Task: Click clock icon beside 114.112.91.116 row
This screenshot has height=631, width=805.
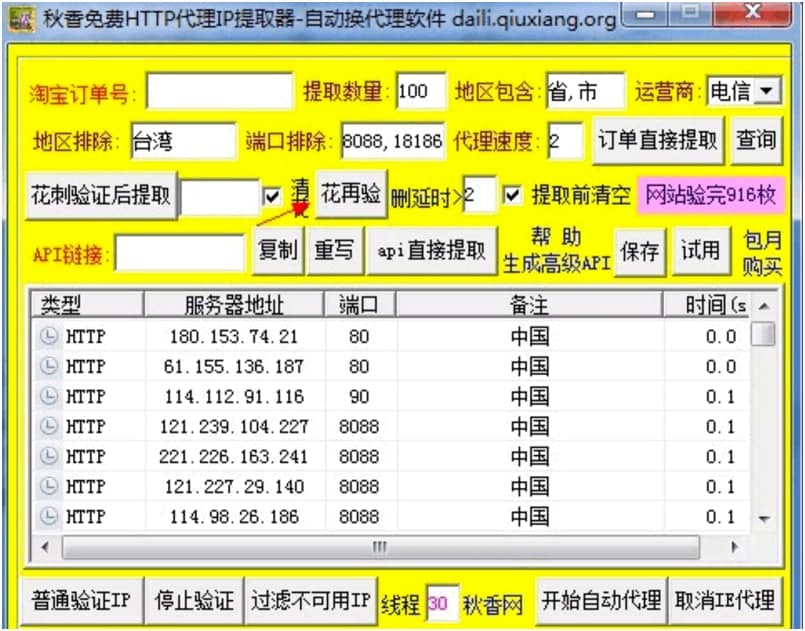Action: [49, 396]
